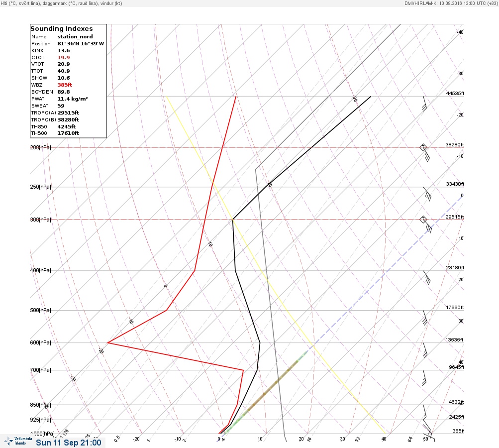
Task: Click the '500[hPa]' pressure label
Action: [40, 310]
